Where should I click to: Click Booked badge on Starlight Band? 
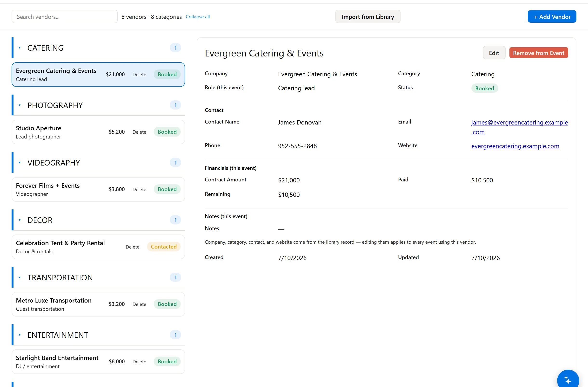pos(167,361)
